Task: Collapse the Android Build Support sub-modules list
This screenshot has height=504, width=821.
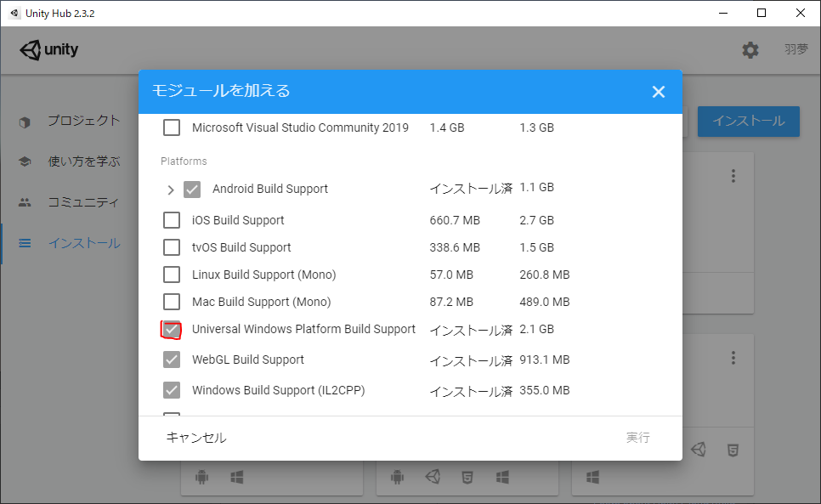Action: click(x=172, y=189)
